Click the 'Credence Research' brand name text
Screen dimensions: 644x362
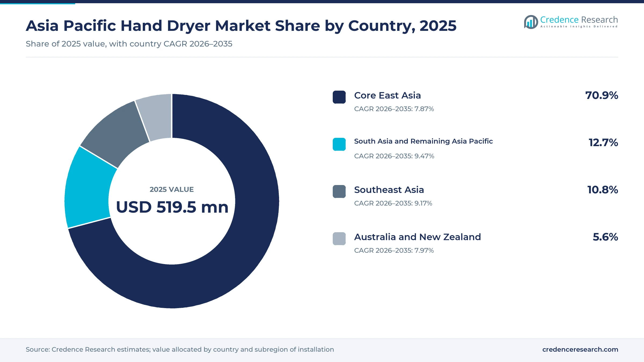[x=579, y=20]
